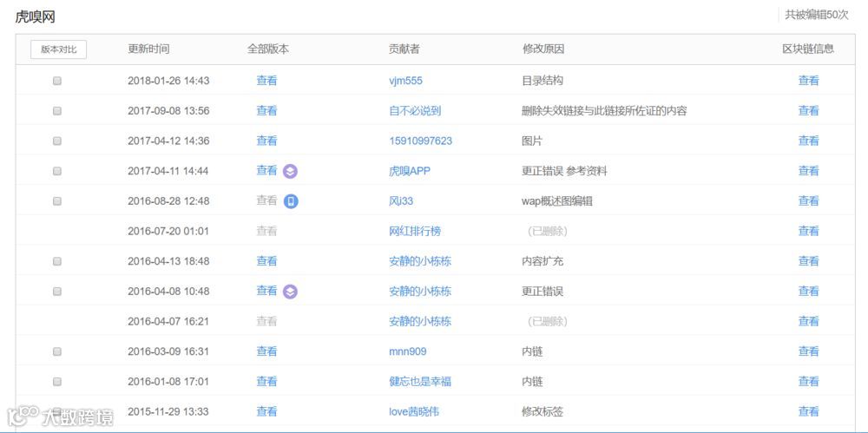This screenshot has width=868, height=433.
Task: Open 全部版本 查看 link for 2015-11-29 13:33
Action: coord(266,411)
